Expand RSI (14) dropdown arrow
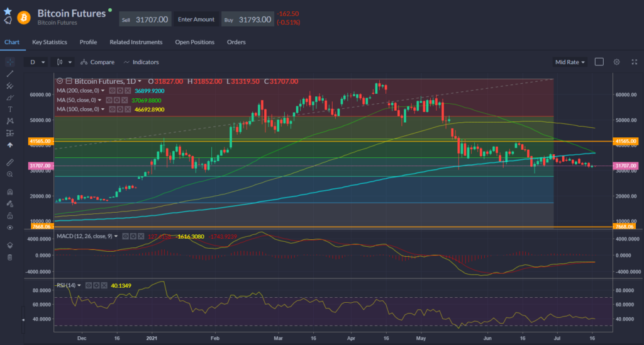The width and height of the screenshot is (644, 345). pos(79,285)
